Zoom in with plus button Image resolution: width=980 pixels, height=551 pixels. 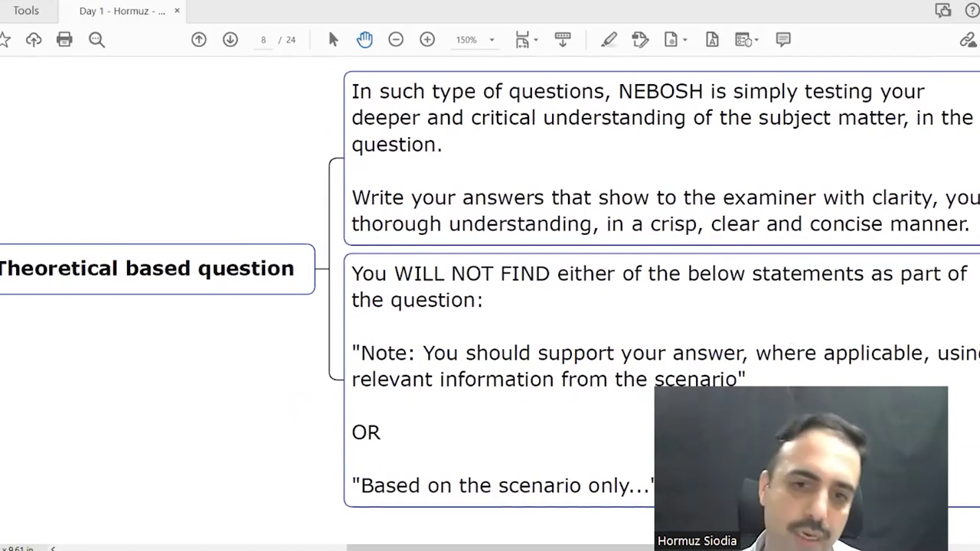pos(427,40)
